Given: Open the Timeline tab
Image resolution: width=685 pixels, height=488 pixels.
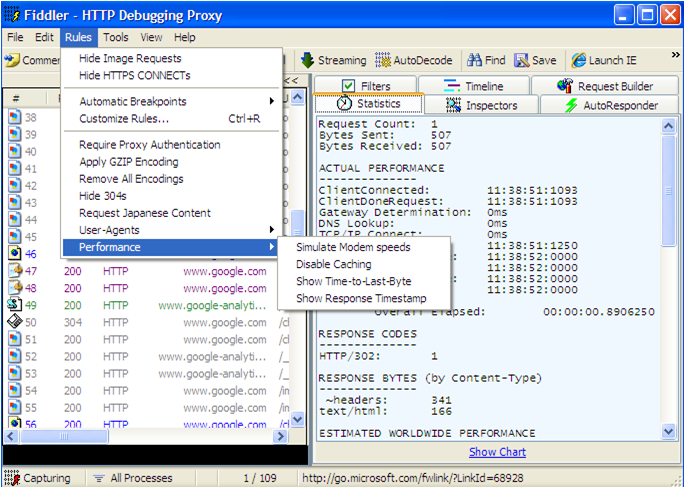Looking at the screenshot, I should [474, 86].
